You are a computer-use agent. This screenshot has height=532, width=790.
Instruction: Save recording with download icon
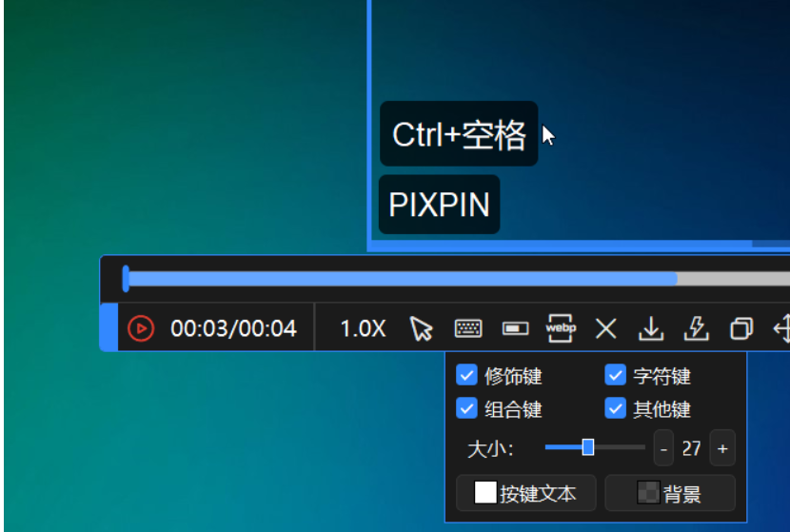pos(651,328)
